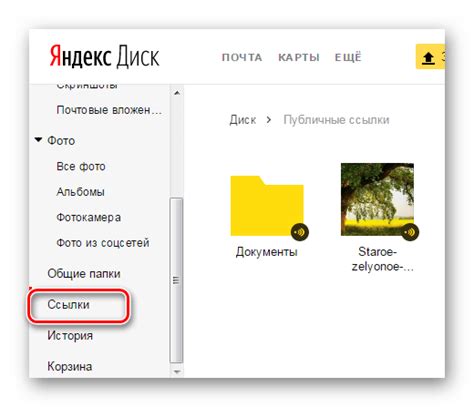Click the Яндекс Диск logo
The height and width of the screenshot is (407, 474).
click(104, 57)
